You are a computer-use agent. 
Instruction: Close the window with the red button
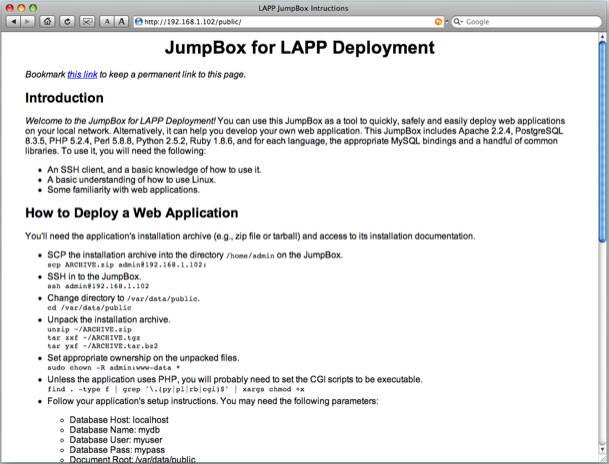coord(10,8)
